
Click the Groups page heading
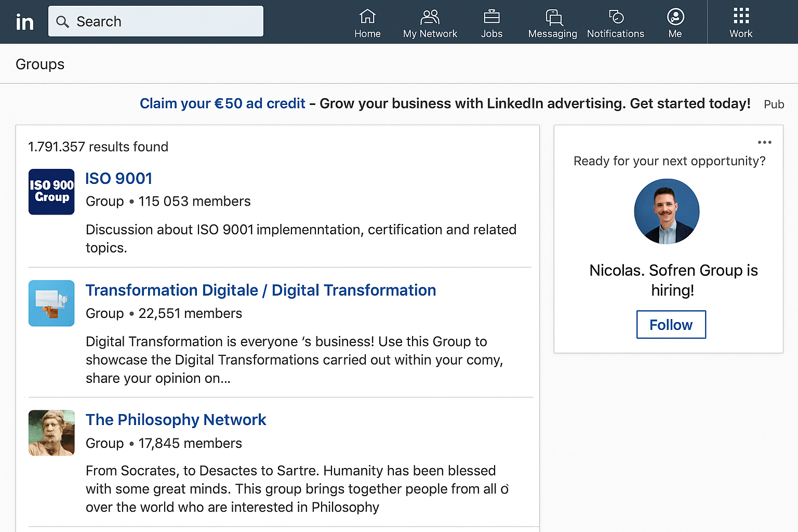pyautogui.click(x=40, y=64)
